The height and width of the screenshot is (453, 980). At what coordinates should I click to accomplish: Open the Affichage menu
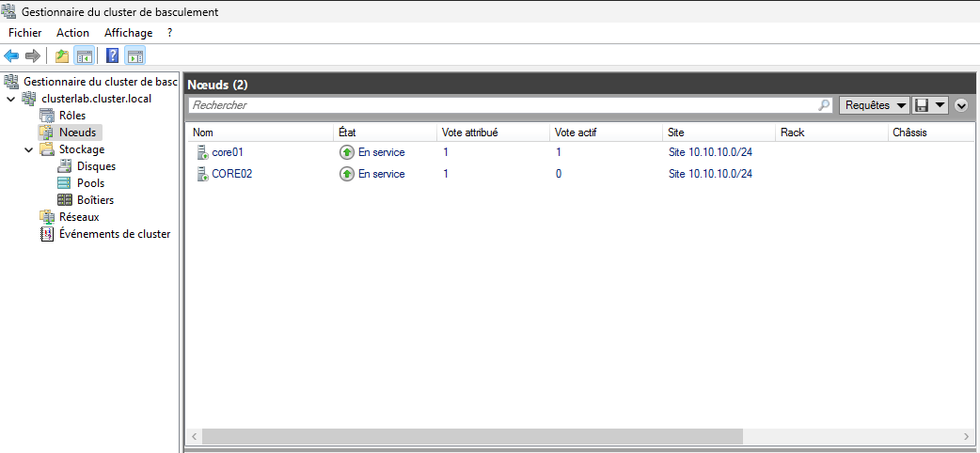pos(128,33)
